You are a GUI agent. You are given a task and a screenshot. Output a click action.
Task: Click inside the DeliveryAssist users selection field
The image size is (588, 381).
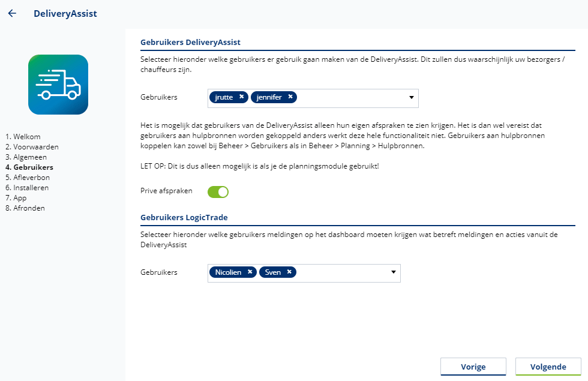click(x=313, y=98)
